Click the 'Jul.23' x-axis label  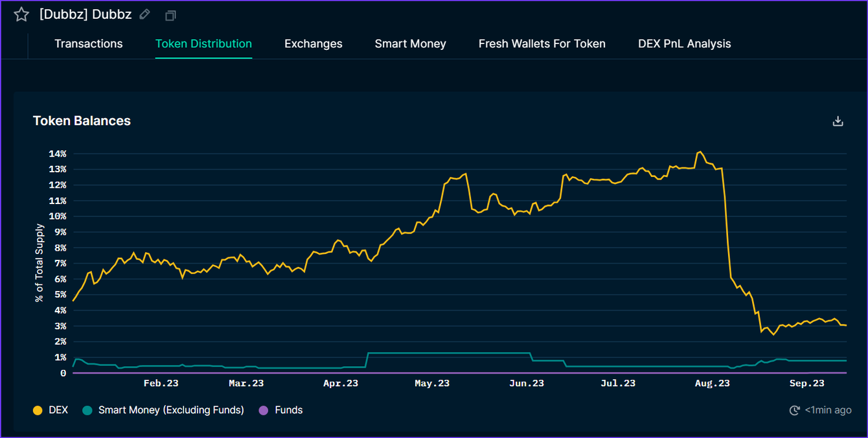[x=618, y=383]
